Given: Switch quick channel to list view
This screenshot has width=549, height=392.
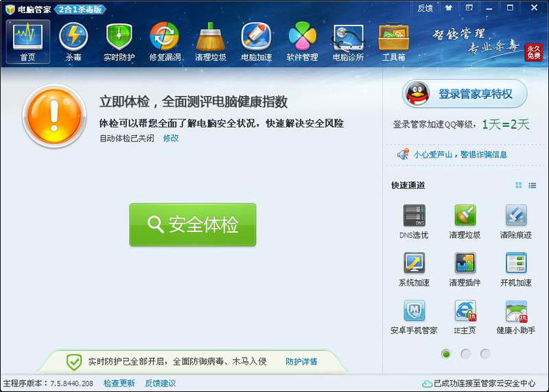Looking at the screenshot, I should click(x=533, y=185).
